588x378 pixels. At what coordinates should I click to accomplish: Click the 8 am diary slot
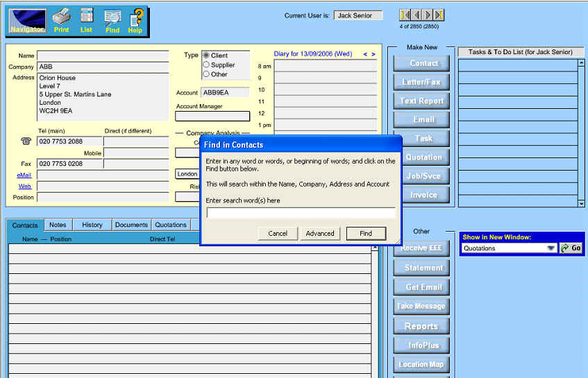point(326,66)
